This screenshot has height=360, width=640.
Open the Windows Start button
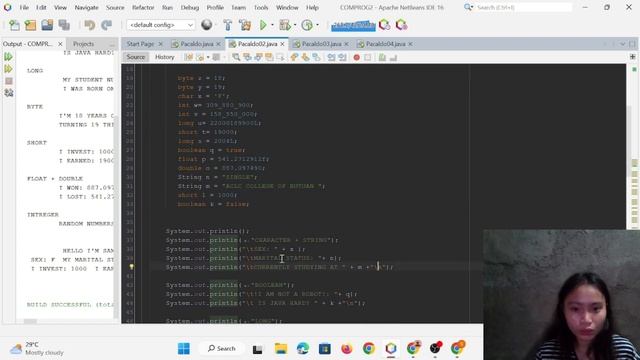184,349
